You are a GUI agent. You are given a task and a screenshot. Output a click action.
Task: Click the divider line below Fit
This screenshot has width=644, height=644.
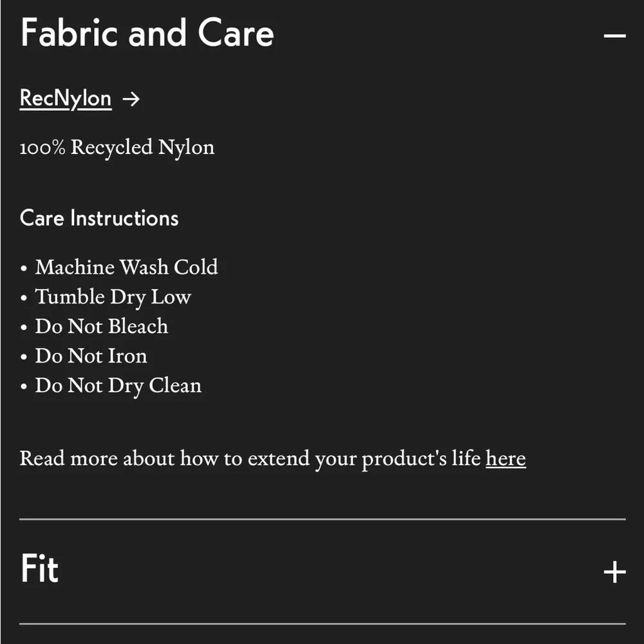323,624
